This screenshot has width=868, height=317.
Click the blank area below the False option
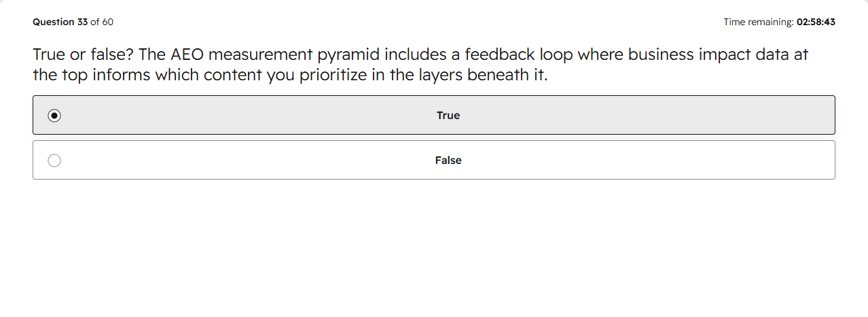[x=434, y=248]
